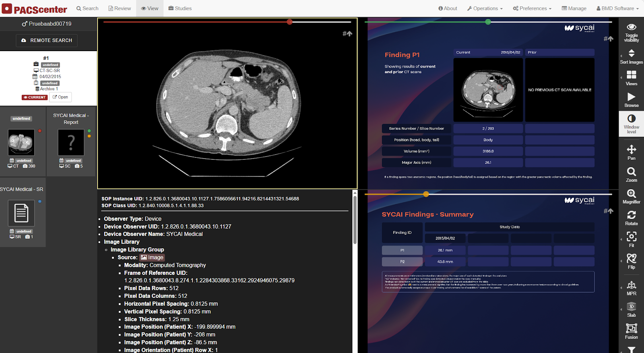Select the Pan tool
This screenshot has width=644, height=353.
coord(631,153)
